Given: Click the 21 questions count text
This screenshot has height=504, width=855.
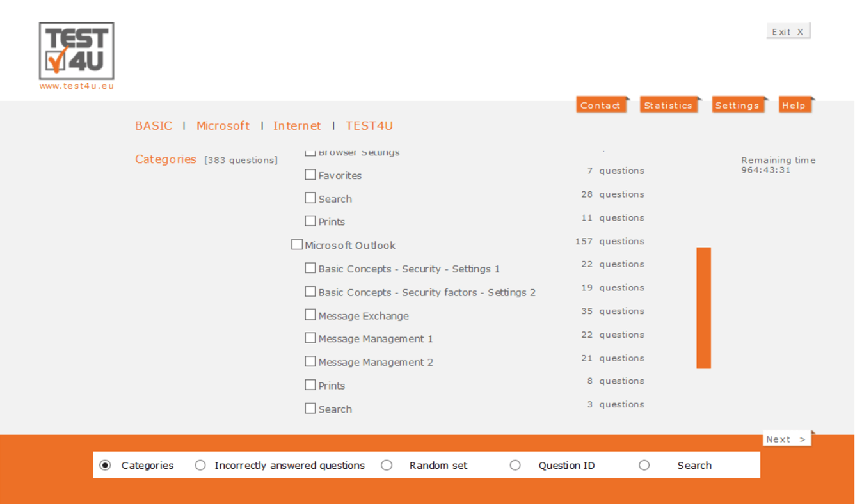Looking at the screenshot, I should [613, 358].
